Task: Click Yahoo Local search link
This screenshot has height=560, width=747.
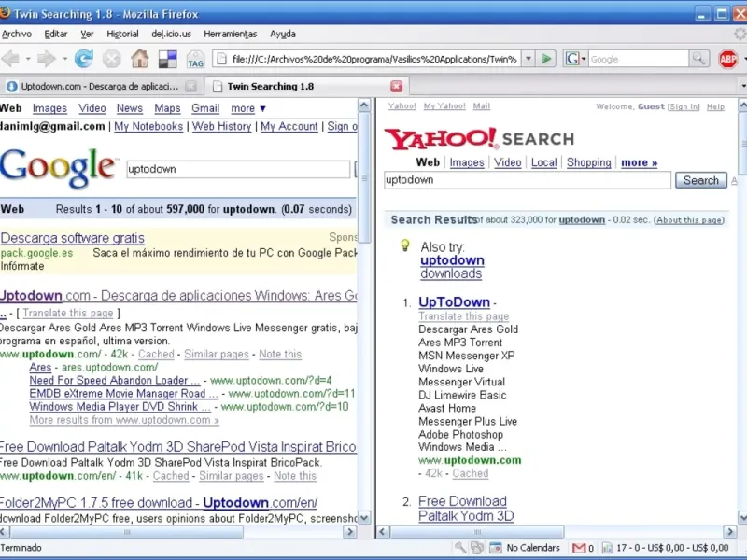Action: [543, 162]
